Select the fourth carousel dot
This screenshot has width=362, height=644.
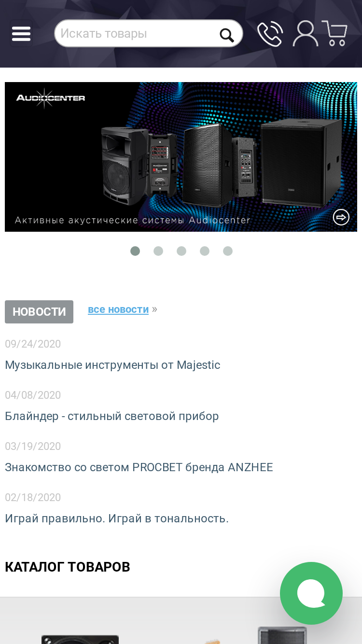pyautogui.click(x=205, y=251)
